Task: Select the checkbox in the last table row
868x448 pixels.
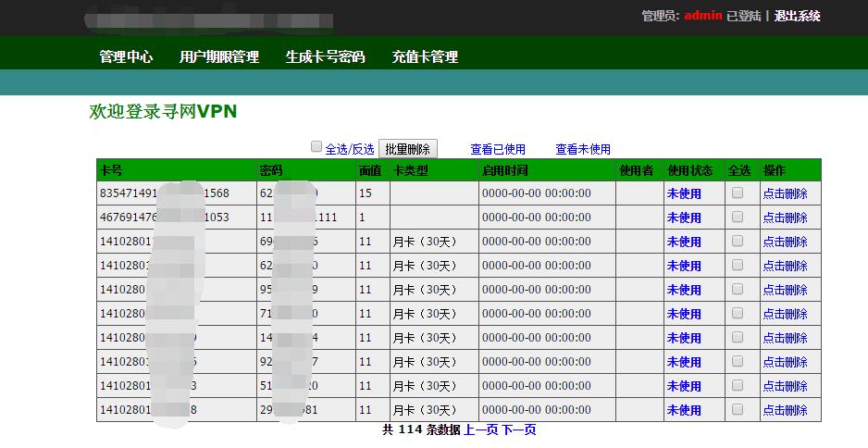Action: click(738, 409)
